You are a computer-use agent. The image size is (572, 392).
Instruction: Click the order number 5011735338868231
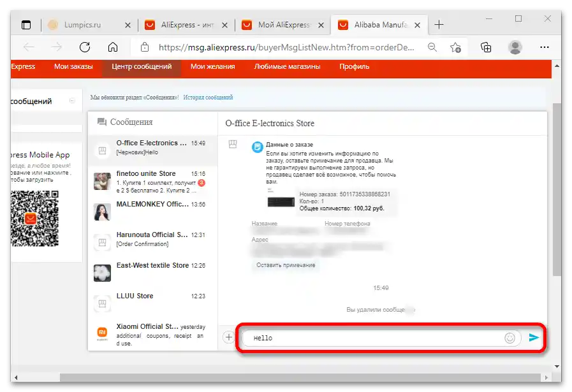pos(365,194)
